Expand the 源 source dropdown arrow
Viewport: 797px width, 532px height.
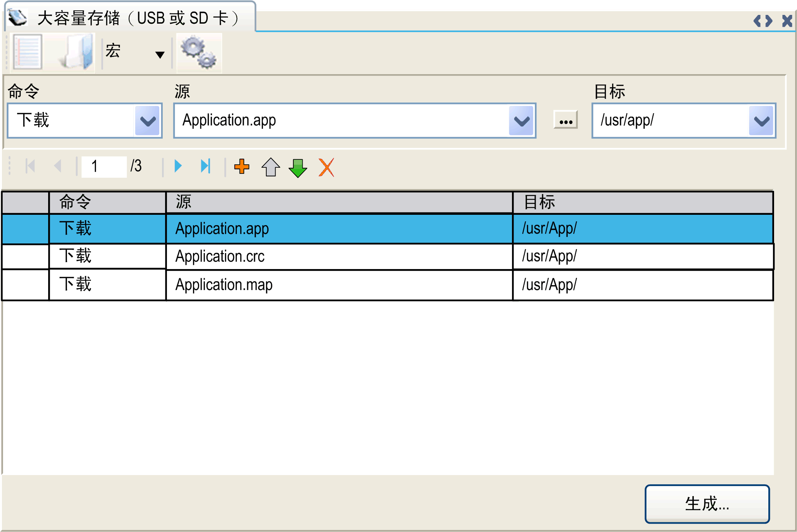tap(521, 121)
